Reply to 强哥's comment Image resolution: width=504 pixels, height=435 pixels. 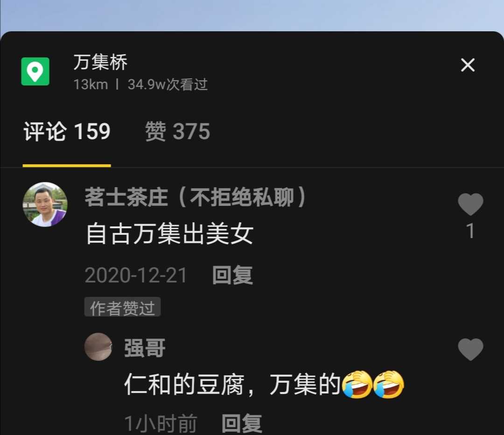pyautogui.click(x=242, y=423)
